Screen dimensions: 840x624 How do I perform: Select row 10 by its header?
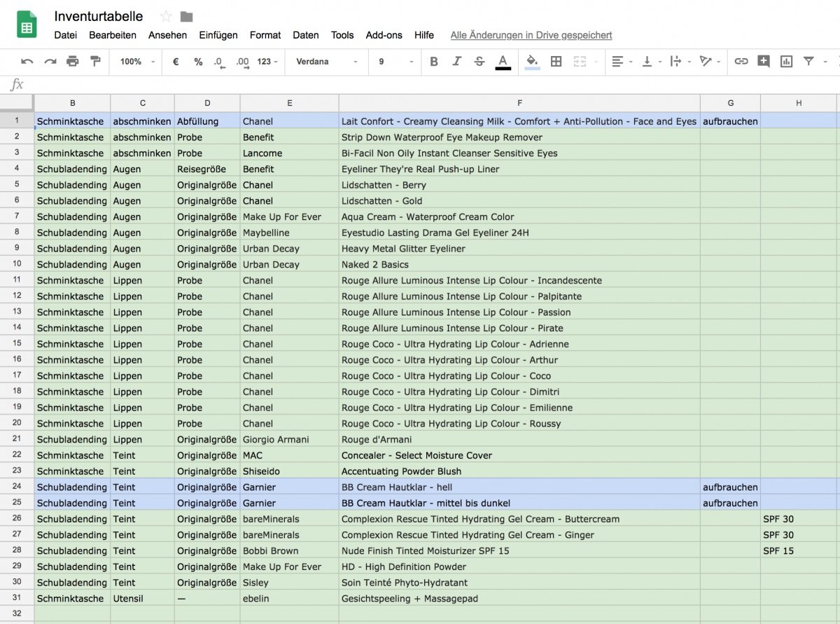(17, 264)
